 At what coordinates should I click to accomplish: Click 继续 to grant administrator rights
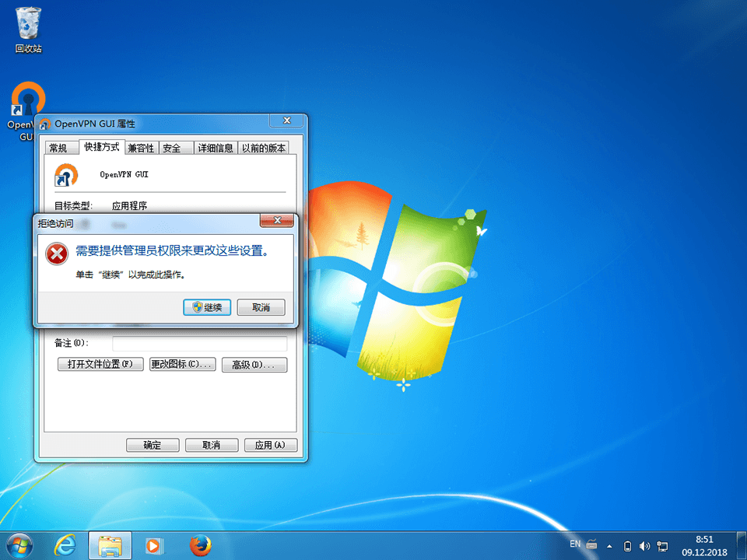pos(207,308)
